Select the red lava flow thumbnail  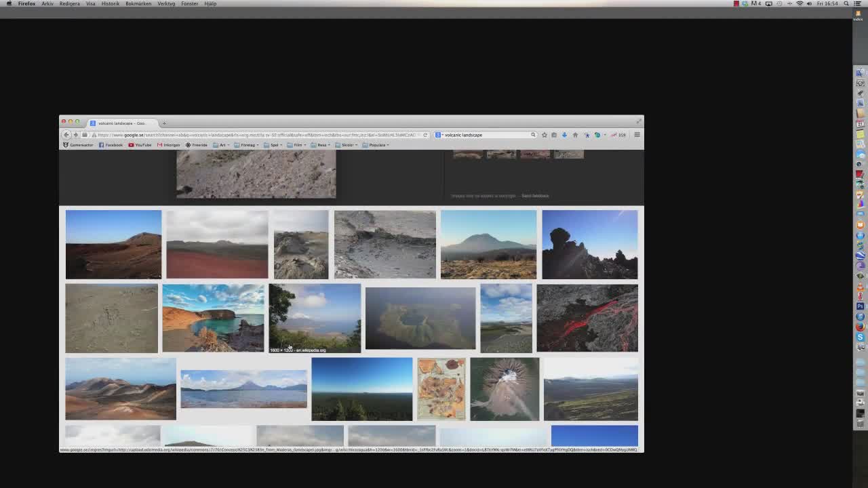pyautogui.click(x=587, y=318)
